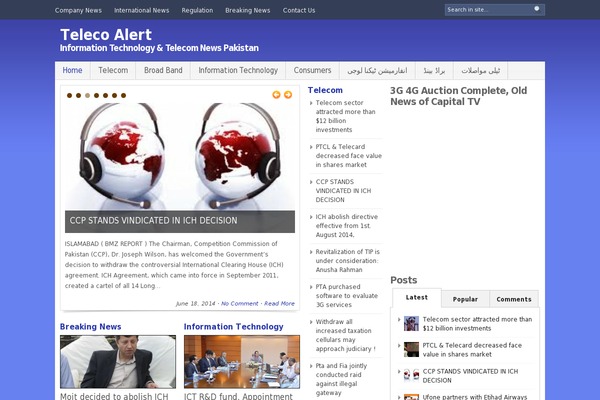
Task: Open the Telecom section heading
Action: 325,90
